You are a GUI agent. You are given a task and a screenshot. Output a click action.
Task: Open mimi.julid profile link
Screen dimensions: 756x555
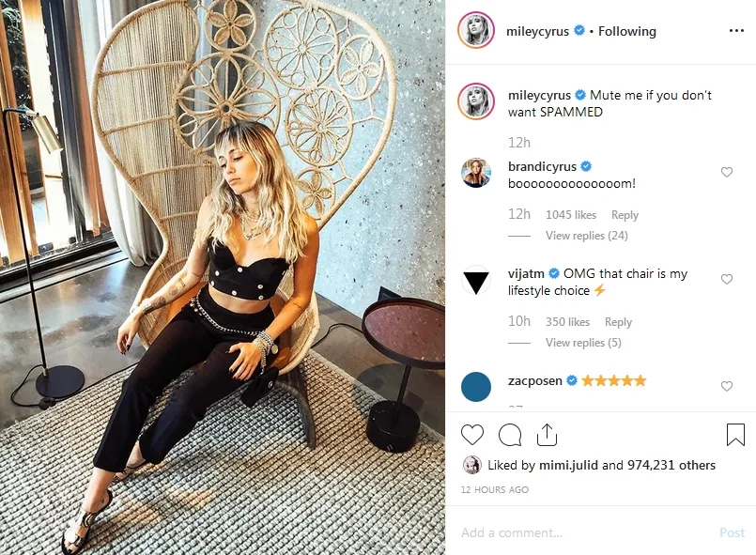(x=568, y=465)
